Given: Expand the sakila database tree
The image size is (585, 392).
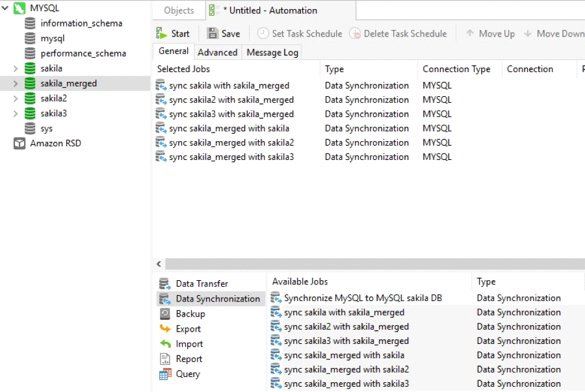Looking at the screenshot, I should tap(15, 68).
